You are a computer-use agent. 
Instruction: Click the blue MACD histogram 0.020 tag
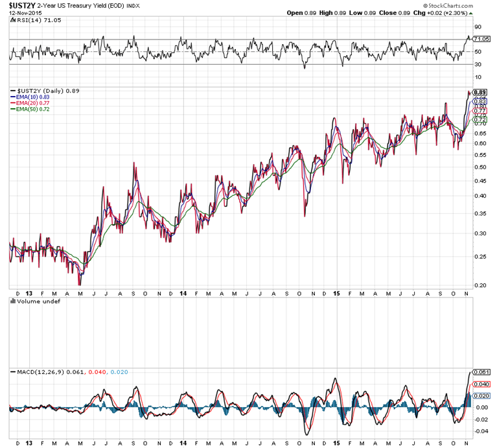(481, 395)
